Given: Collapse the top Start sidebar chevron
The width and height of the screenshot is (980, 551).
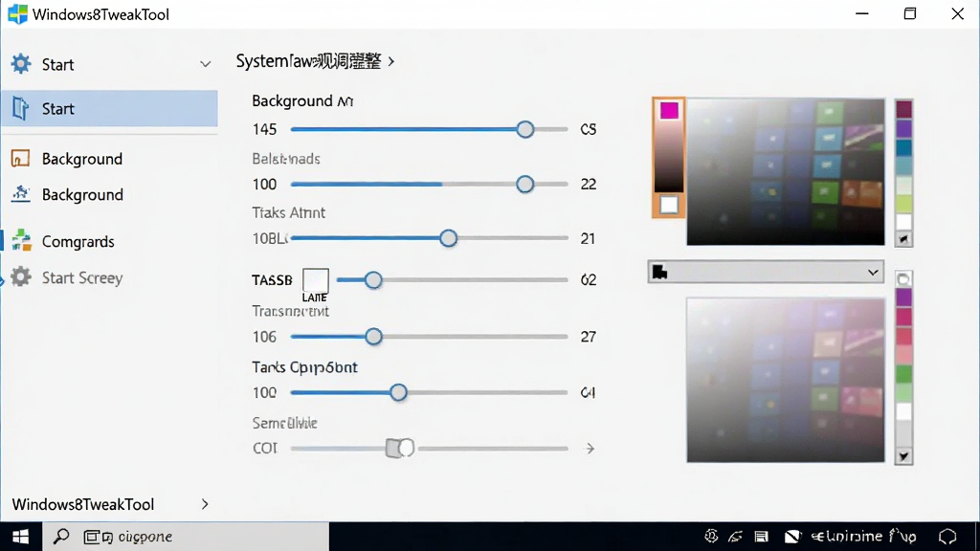Looking at the screenshot, I should tap(205, 64).
